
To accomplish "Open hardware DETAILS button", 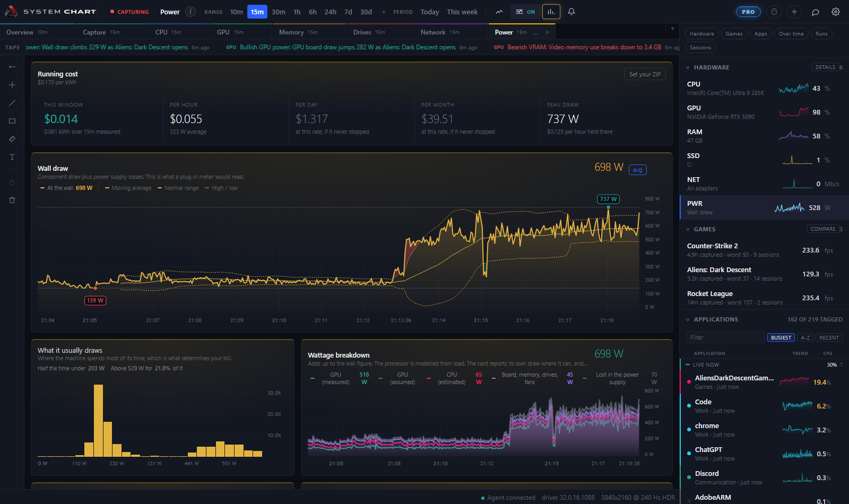I will pyautogui.click(x=826, y=67).
